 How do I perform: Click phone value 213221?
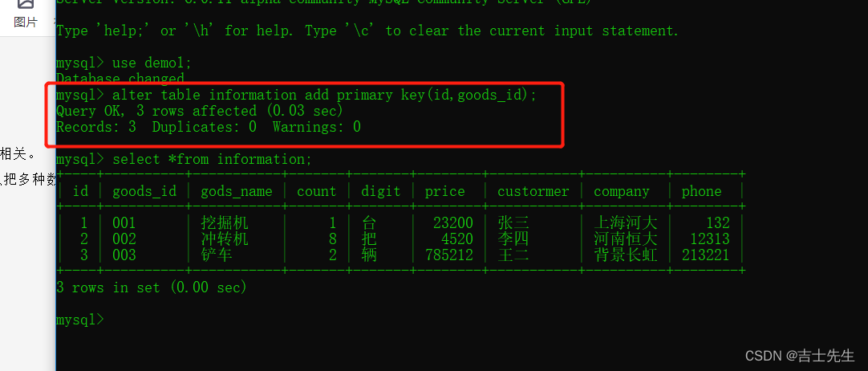tap(706, 255)
